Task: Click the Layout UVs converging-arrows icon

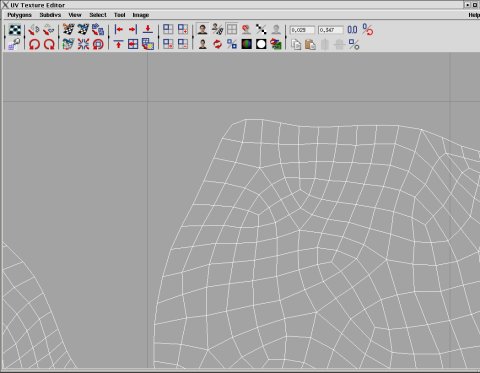Action: pos(83,44)
